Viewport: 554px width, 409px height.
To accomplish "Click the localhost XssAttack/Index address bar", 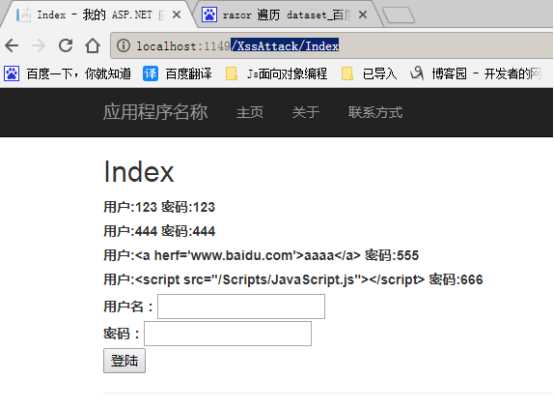I will point(331,46).
